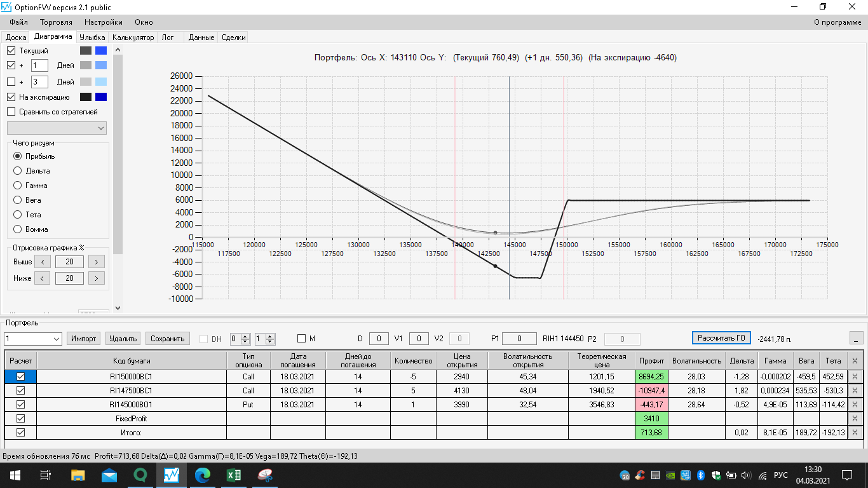The height and width of the screenshot is (488, 868).
Task: Open the volume control in system tray
Action: pos(746,475)
